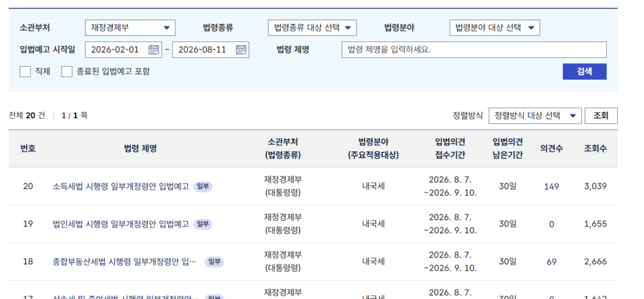The height and width of the screenshot is (299, 644).
Task: Click 일부 badge on 소득세법 row
Action: pyautogui.click(x=203, y=187)
